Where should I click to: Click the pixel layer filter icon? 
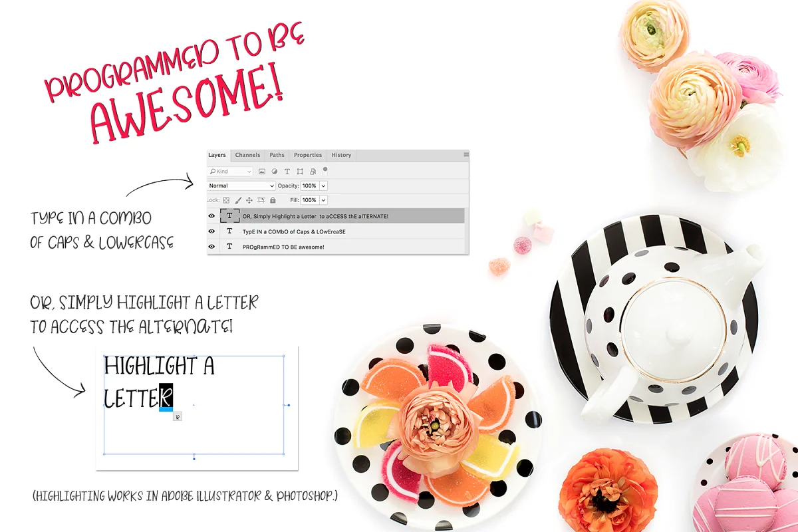click(x=262, y=172)
